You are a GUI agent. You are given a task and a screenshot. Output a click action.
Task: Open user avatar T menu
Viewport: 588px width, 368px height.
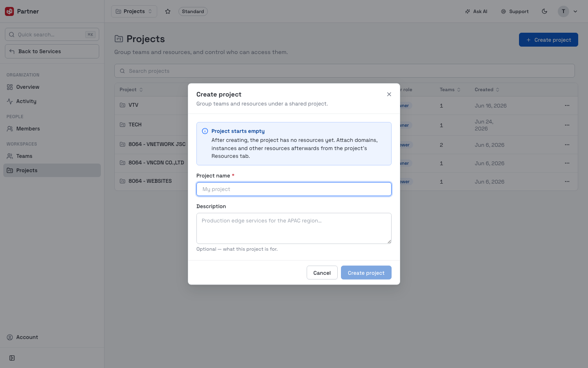[x=563, y=11]
